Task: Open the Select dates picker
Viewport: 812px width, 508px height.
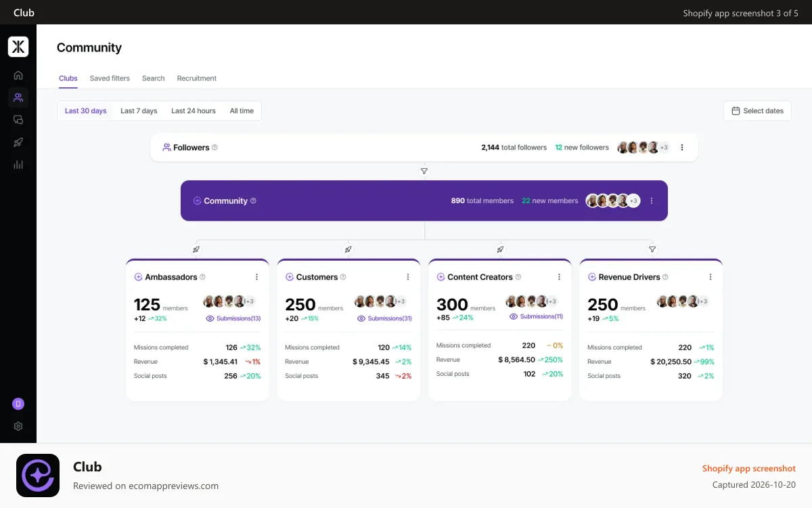Action: pyautogui.click(x=757, y=111)
